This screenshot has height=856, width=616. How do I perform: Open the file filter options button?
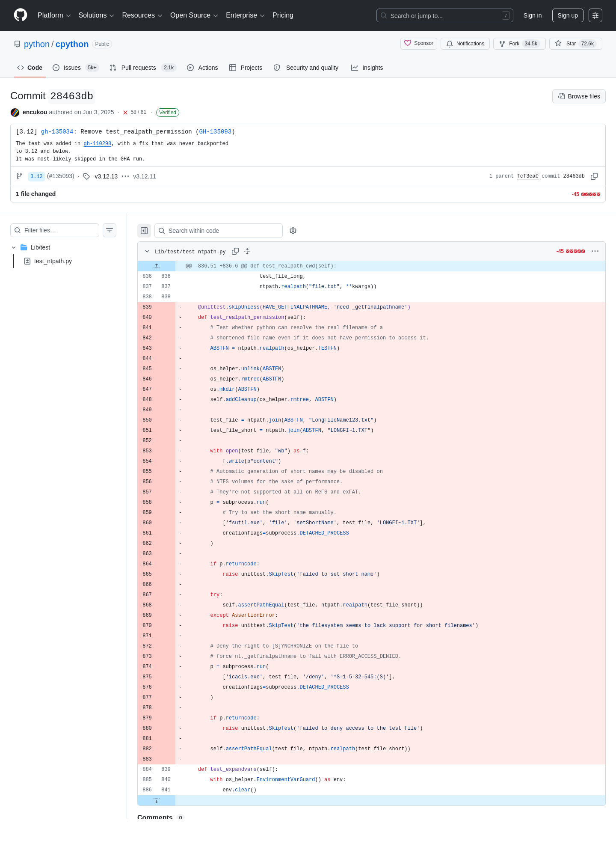tap(110, 230)
